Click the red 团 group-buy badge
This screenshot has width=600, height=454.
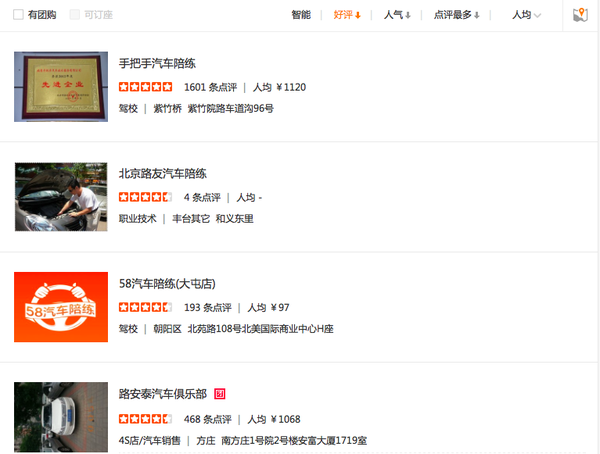click(220, 394)
